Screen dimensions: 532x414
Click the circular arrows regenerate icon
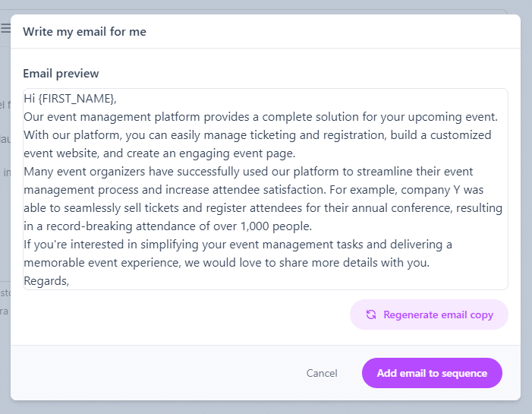pyautogui.click(x=371, y=314)
